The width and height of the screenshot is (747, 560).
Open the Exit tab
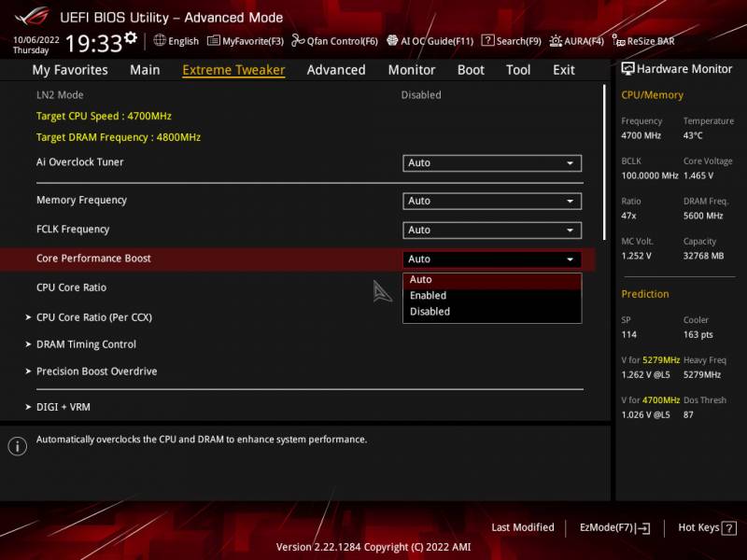(x=564, y=70)
